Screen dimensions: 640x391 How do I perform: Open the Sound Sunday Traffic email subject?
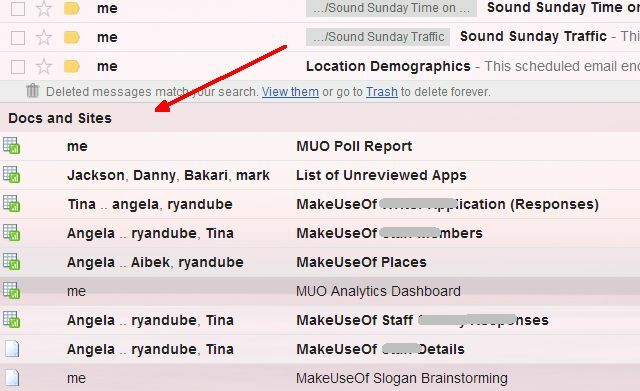point(533,36)
